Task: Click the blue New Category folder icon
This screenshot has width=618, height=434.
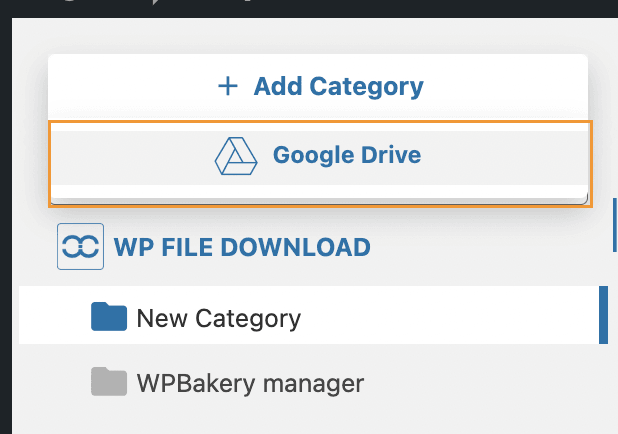Action: point(109,318)
